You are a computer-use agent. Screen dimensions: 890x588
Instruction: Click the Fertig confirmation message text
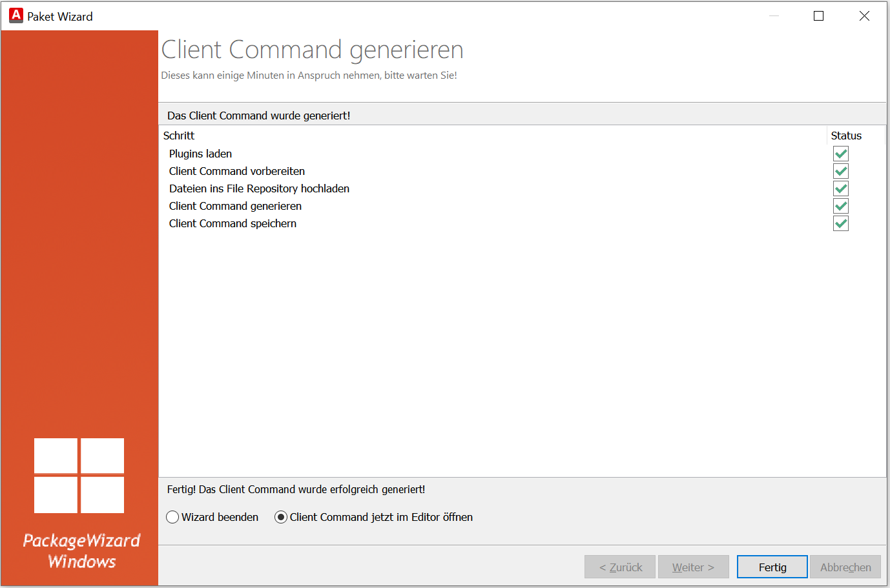coord(296,489)
